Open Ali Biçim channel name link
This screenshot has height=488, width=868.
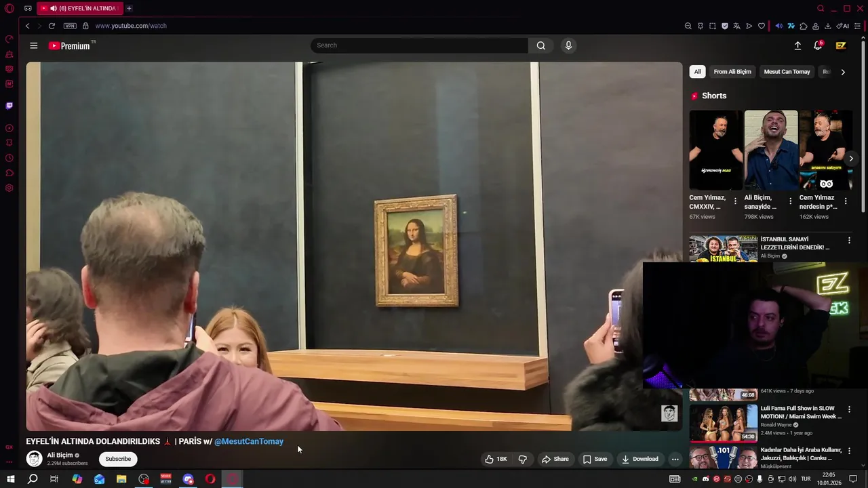click(60, 455)
